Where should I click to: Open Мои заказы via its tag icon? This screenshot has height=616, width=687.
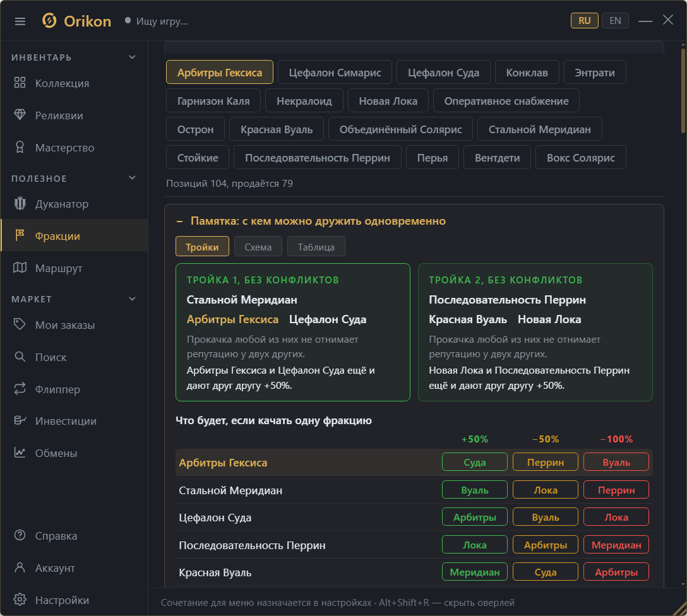[x=20, y=324]
